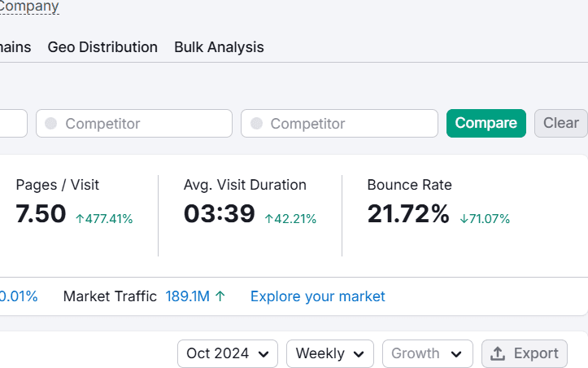Click the Pages / Visit 7.50 value
This screenshot has height=368, width=588.
click(x=41, y=214)
